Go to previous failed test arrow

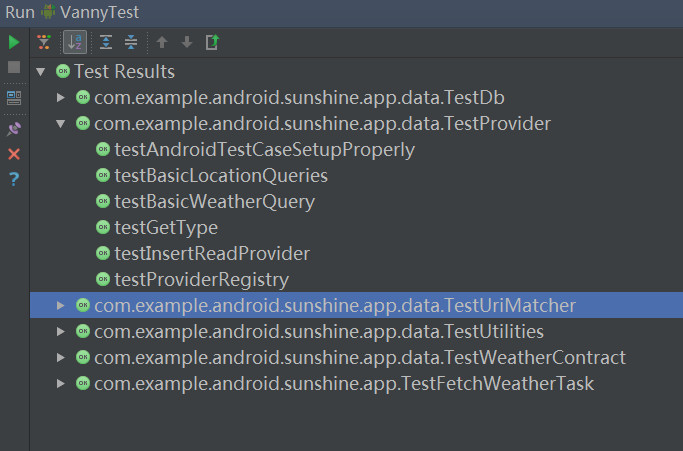pyautogui.click(x=162, y=42)
